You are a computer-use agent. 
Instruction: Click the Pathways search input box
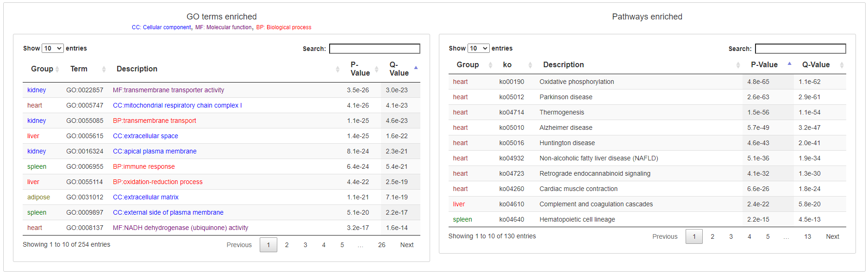click(800, 49)
